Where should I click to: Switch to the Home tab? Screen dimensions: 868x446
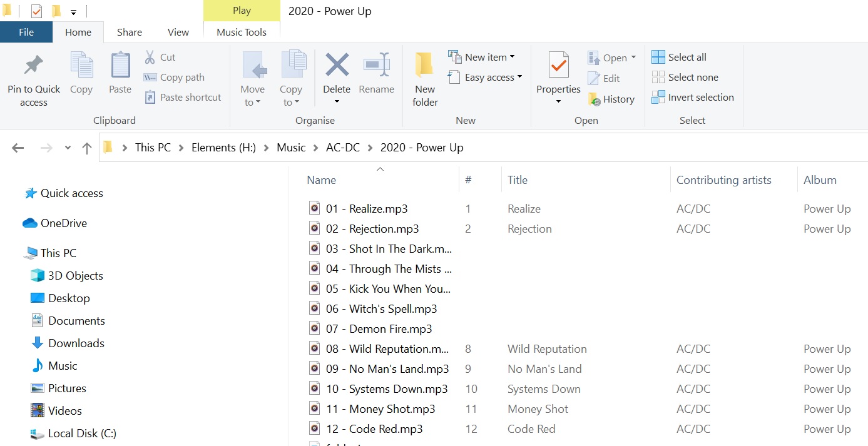tap(78, 33)
